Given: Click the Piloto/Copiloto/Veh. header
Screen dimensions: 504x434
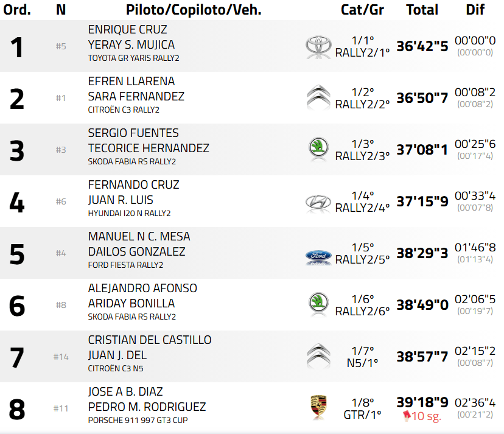Looking at the screenshot, I should point(194,10).
